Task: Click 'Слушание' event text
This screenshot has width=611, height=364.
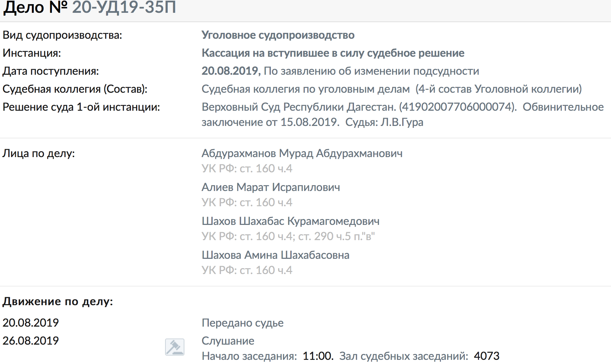Action: pyautogui.click(x=228, y=341)
